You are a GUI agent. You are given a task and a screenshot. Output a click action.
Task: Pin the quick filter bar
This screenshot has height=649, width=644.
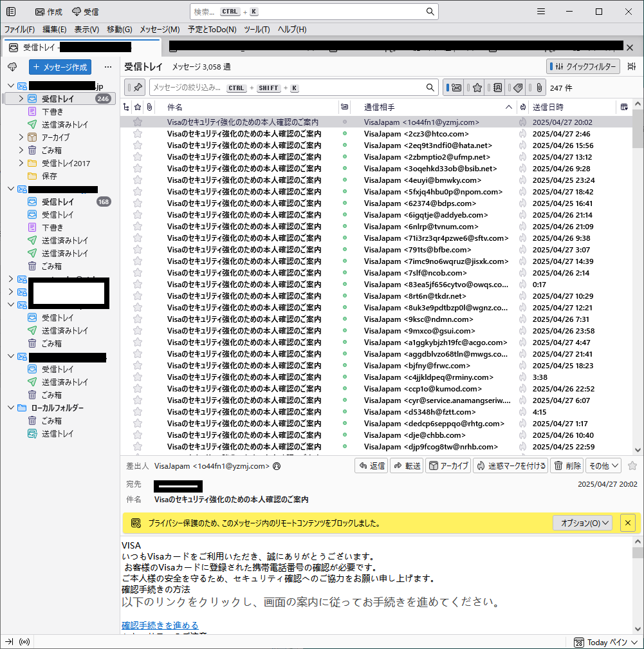[135, 88]
